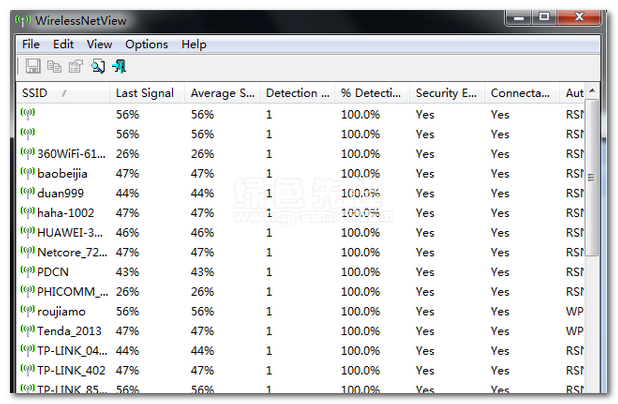Select the duan999 network name
This screenshot has width=618, height=404.
[60, 193]
